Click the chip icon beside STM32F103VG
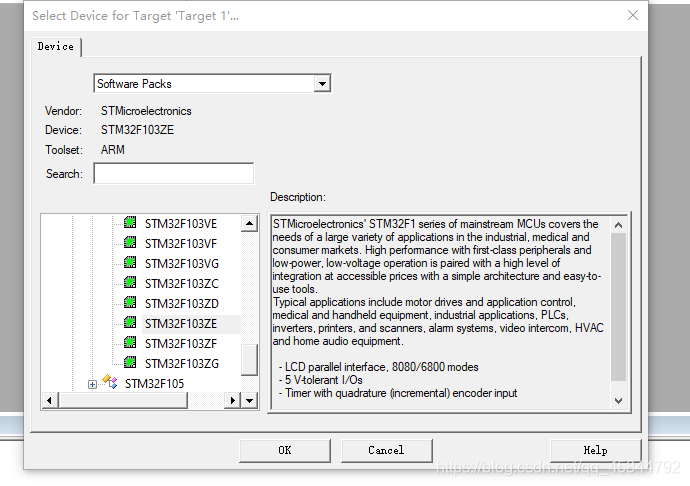 point(130,262)
